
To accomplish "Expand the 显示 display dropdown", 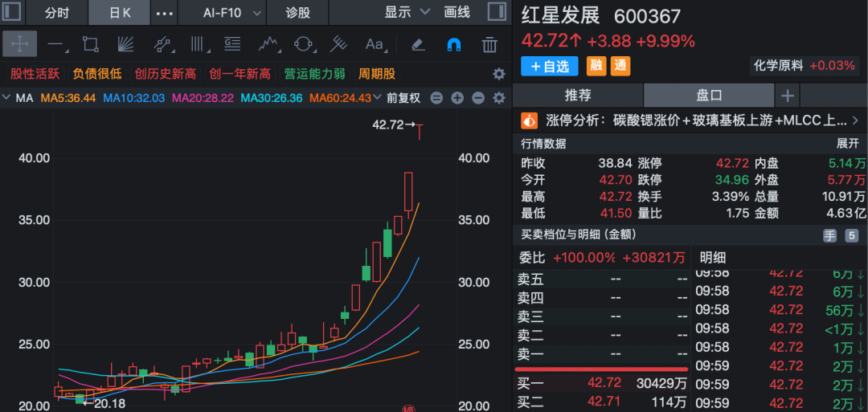I will coord(407,11).
